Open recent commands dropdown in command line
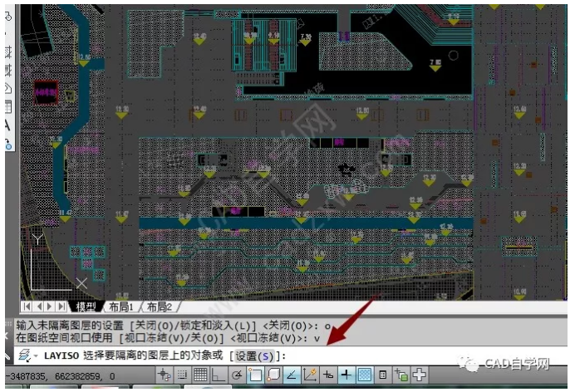Viewport: 575px width, 392px height. (36, 355)
